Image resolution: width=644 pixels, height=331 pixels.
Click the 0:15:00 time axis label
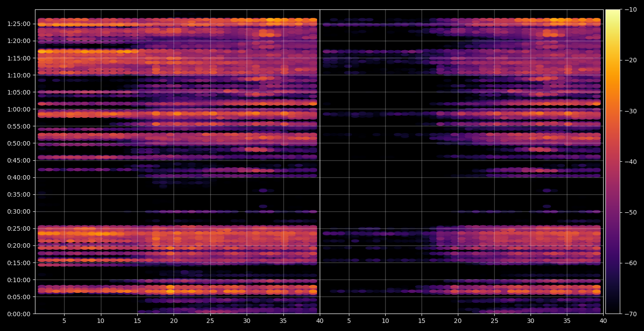[19, 262]
